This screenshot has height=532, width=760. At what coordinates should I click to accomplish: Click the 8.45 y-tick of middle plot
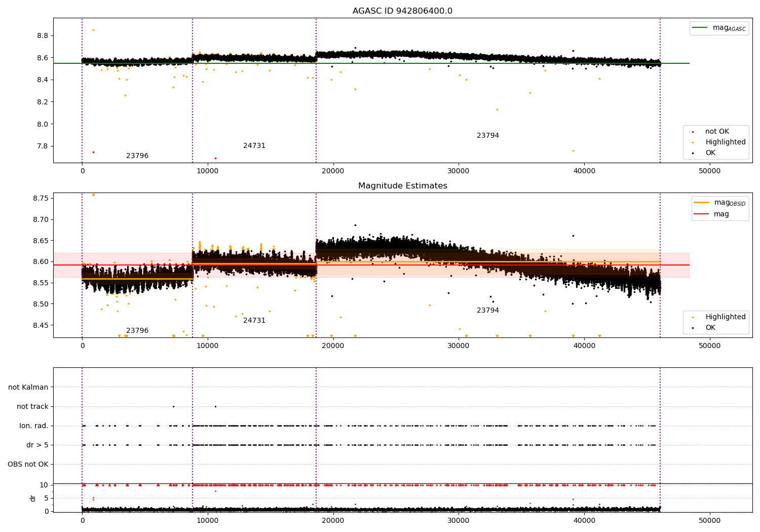(x=41, y=325)
